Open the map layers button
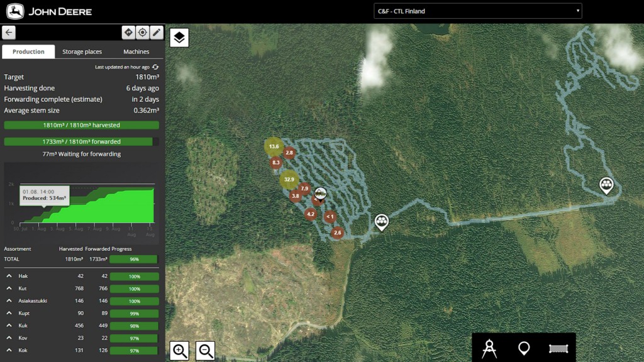 point(179,38)
